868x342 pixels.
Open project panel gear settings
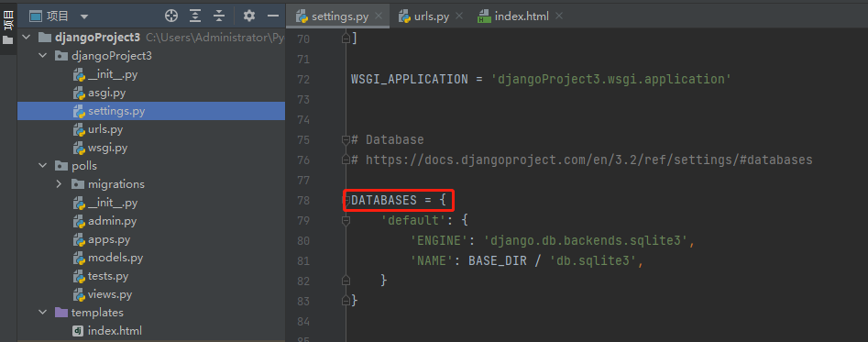point(249,17)
